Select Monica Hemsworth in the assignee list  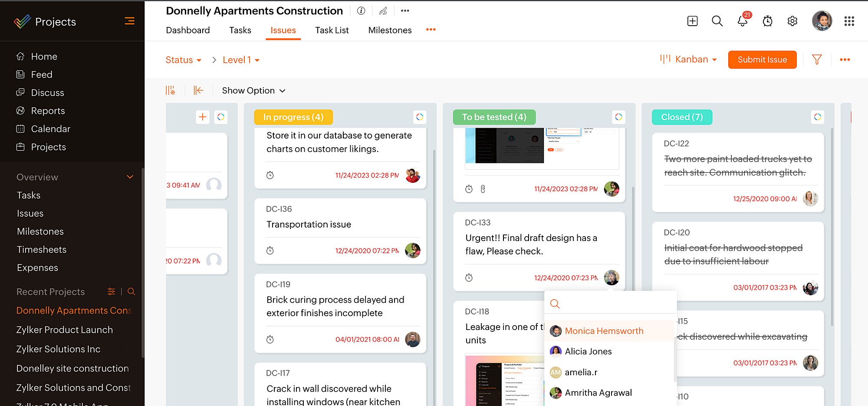point(609,331)
